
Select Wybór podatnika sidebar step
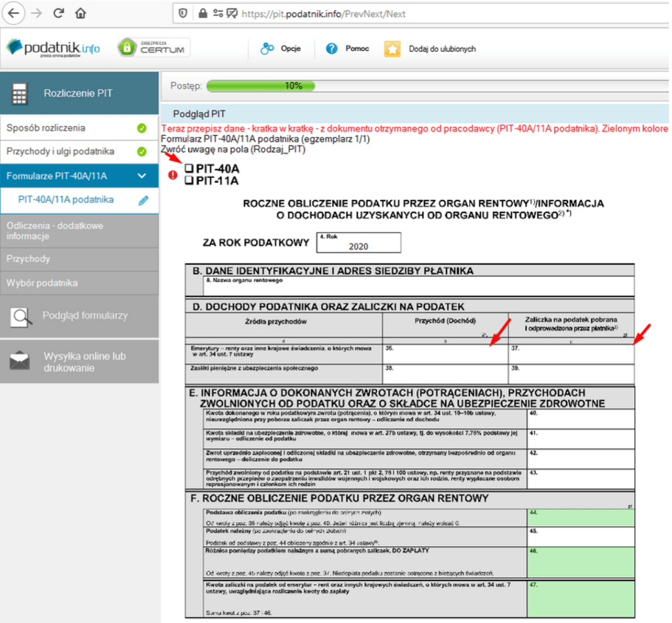79,283
